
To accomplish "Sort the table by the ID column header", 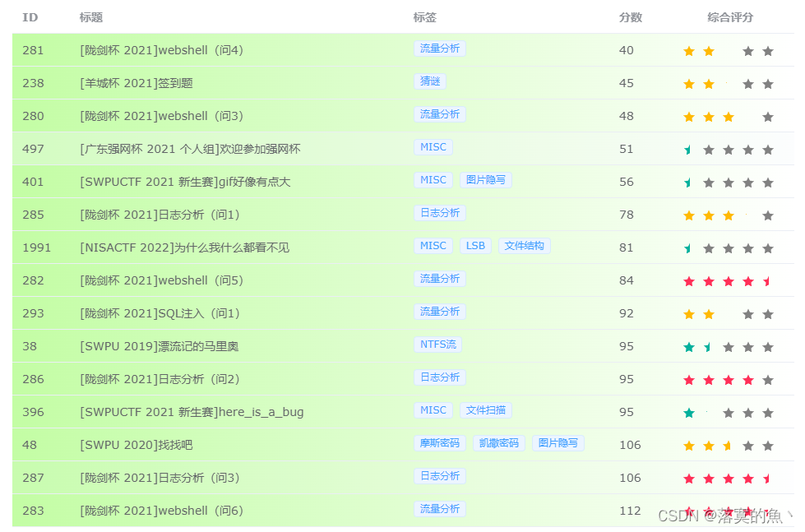I will click(30, 17).
